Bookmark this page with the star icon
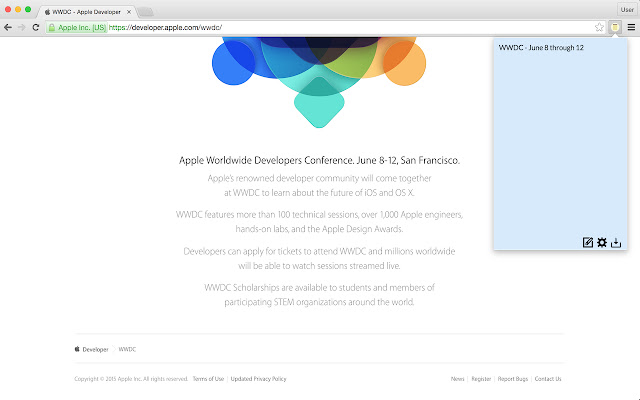The height and width of the screenshot is (400, 640). pyautogui.click(x=599, y=27)
